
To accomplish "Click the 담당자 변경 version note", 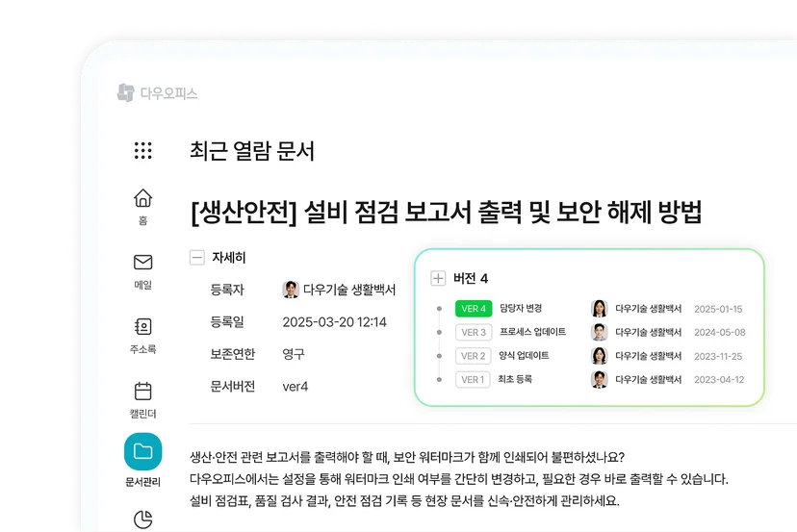I will 521,308.
